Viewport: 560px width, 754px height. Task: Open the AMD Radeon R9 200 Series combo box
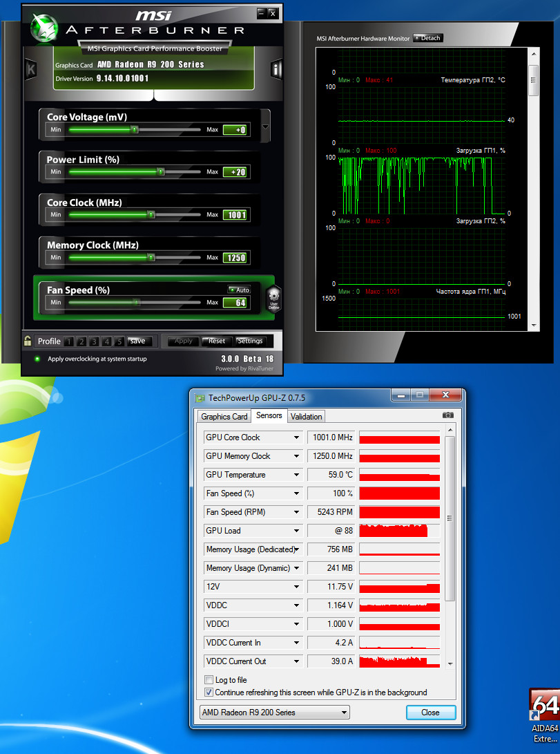[275, 712]
